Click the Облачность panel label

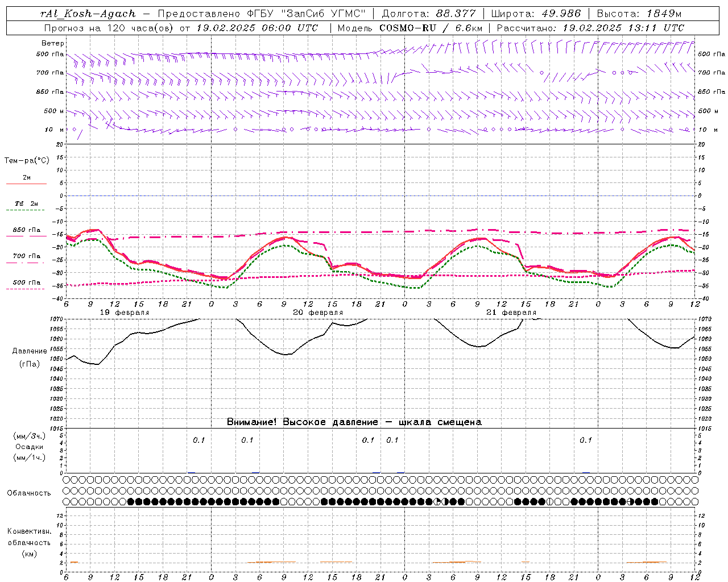(x=29, y=493)
